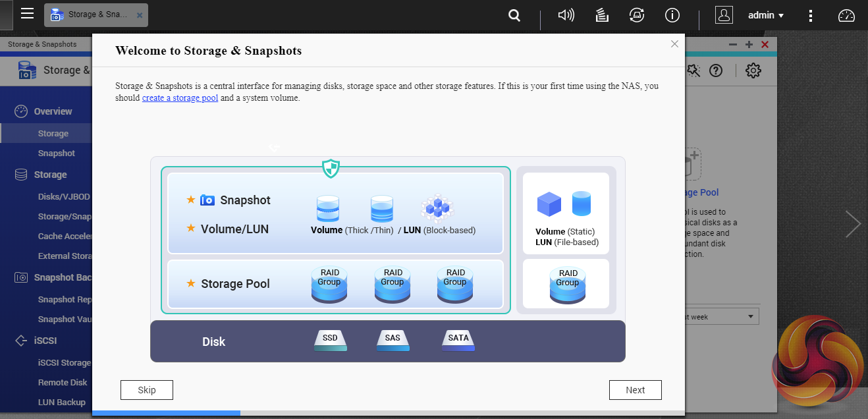This screenshot has height=419, width=868.
Task: Click the external devices sync icon
Action: [x=636, y=15]
